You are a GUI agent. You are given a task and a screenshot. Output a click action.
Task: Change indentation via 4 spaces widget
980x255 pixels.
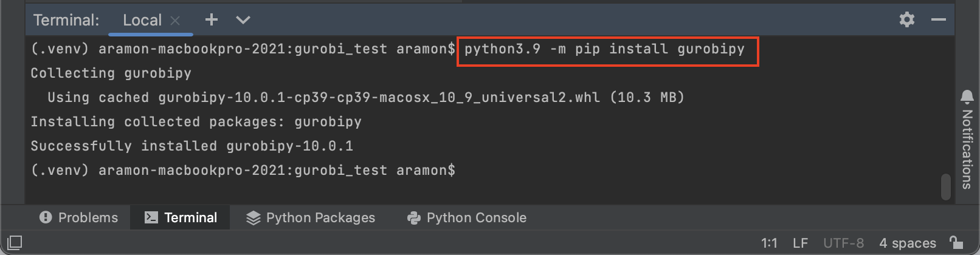[x=908, y=243]
